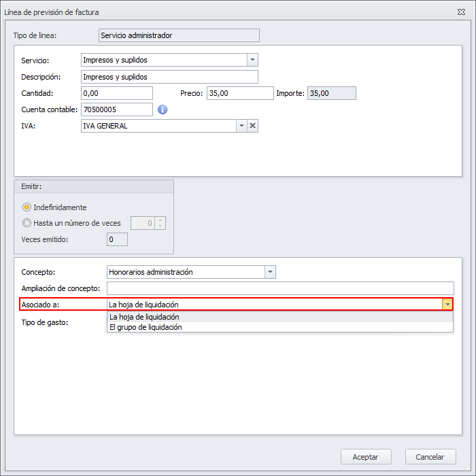Open the IVA GENERAL dropdown arrow
Image resolution: width=476 pixels, height=476 pixels.
coord(241,126)
